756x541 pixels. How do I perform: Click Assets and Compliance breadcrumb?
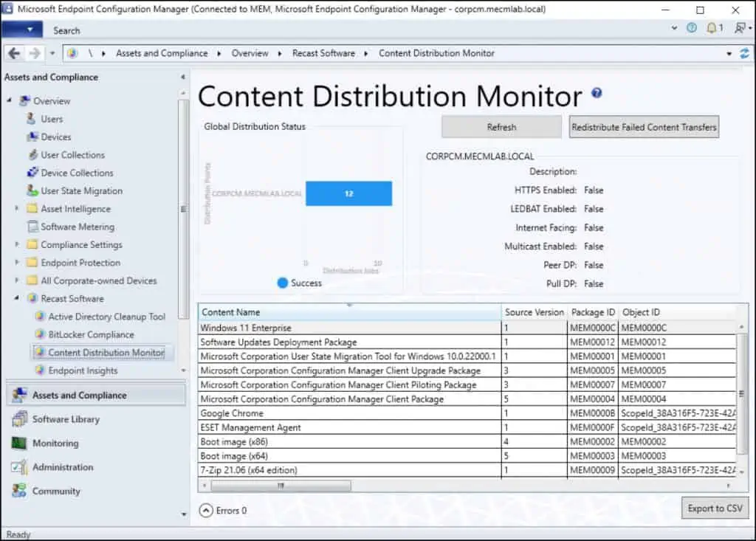[x=162, y=53]
